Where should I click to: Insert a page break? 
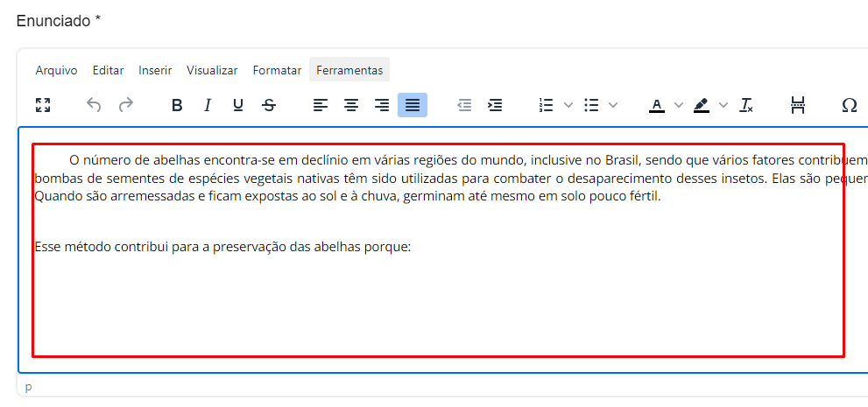click(797, 105)
